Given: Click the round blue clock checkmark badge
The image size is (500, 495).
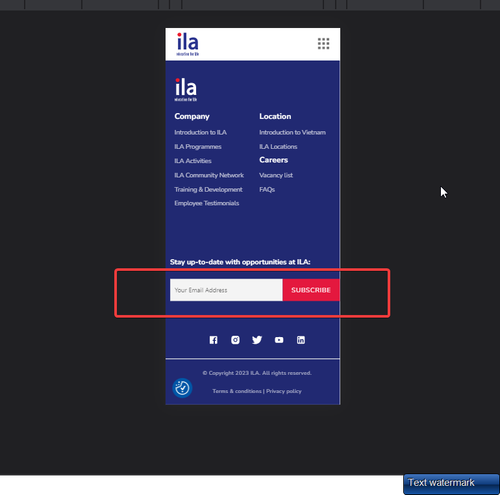Looking at the screenshot, I should (x=182, y=388).
